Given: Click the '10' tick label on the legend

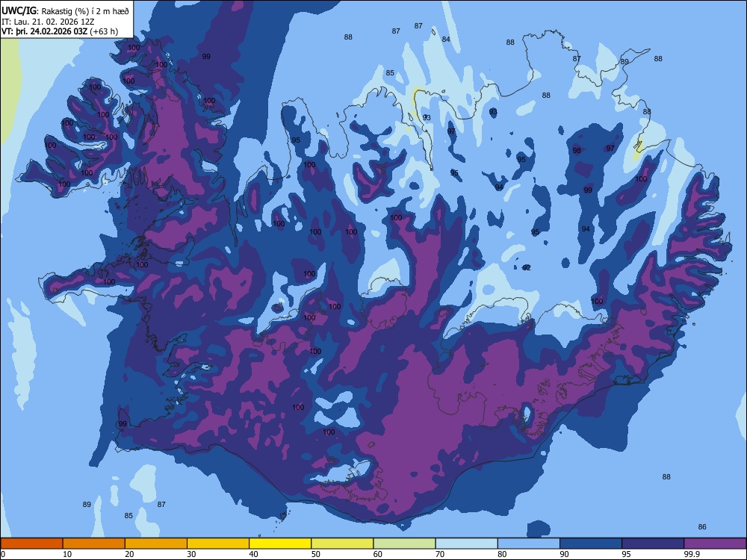Looking at the screenshot, I should [67, 554].
